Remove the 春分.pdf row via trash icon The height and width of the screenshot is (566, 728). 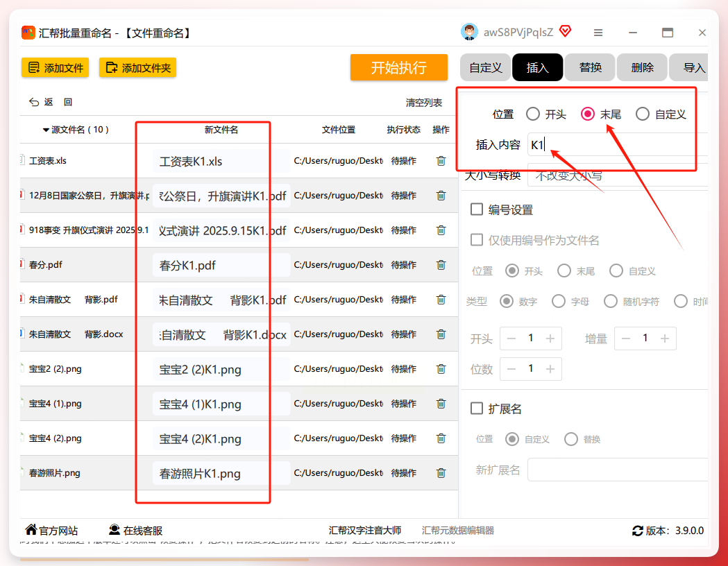pyautogui.click(x=441, y=265)
